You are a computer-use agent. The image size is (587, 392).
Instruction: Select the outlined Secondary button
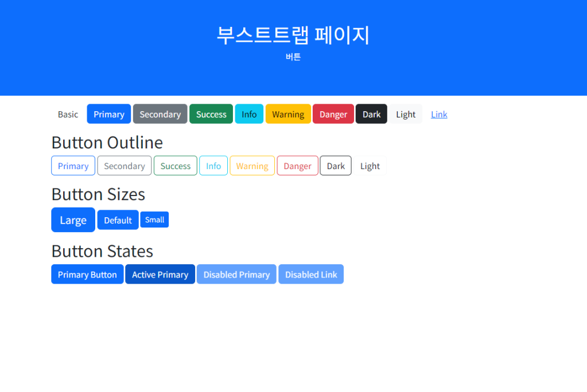[x=125, y=166]
